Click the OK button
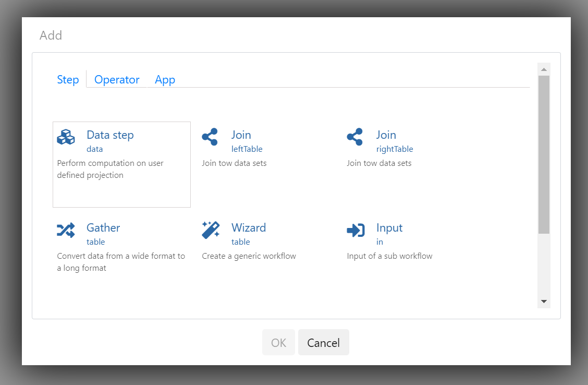The image size is (588, 385). (x=279, y=342)
